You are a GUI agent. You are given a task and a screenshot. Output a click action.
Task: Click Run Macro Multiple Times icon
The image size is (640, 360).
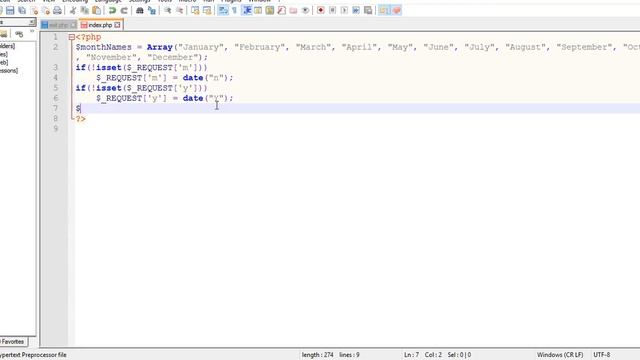click(x=356, y=11)
